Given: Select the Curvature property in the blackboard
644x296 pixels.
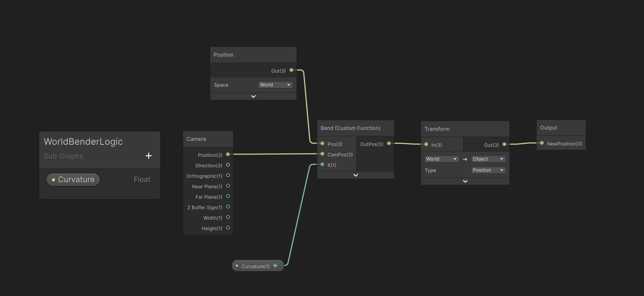Looking at the screenshot, I should coord(77,179).
